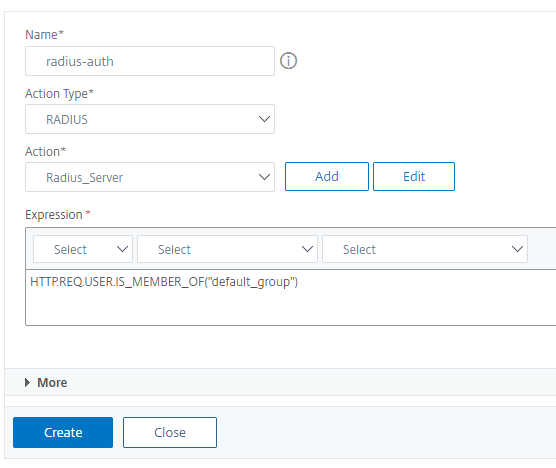
Task: Click the Add button next to Action
Action: pos(327,177)
